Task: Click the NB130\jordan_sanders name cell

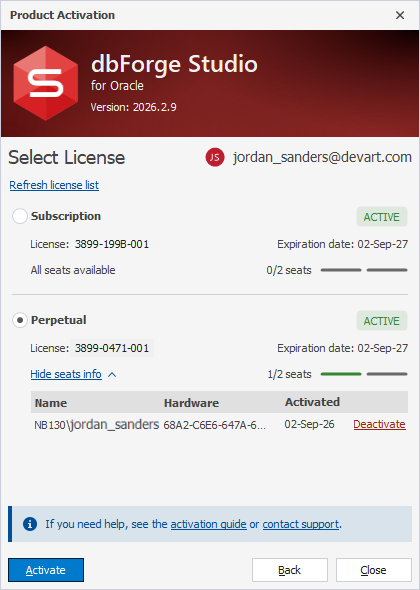Action: click(x=97, y=425)
